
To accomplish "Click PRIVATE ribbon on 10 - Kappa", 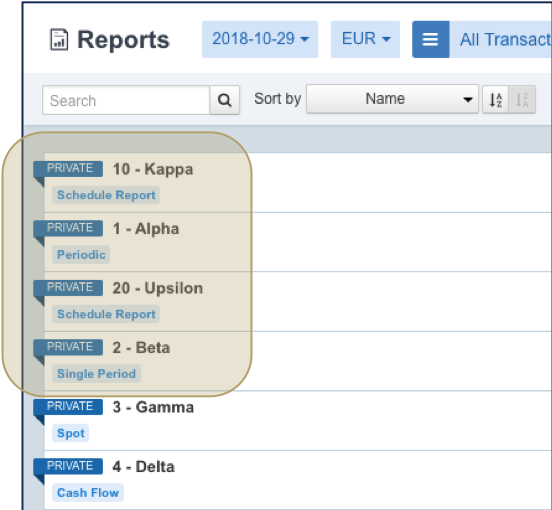I will (68, 169).
